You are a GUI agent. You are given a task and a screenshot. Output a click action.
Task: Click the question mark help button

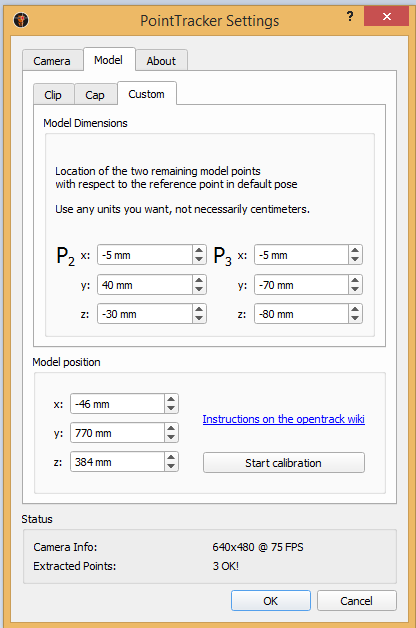click(x=350, y=16)
